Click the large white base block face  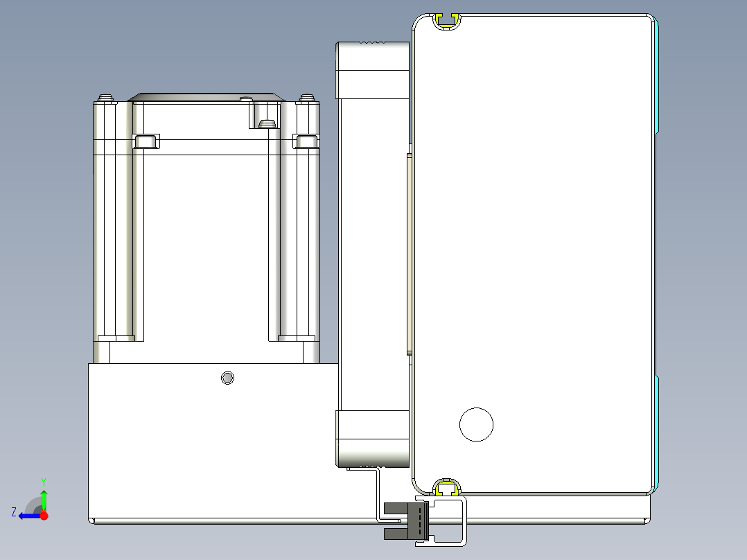tap(213, 441)
